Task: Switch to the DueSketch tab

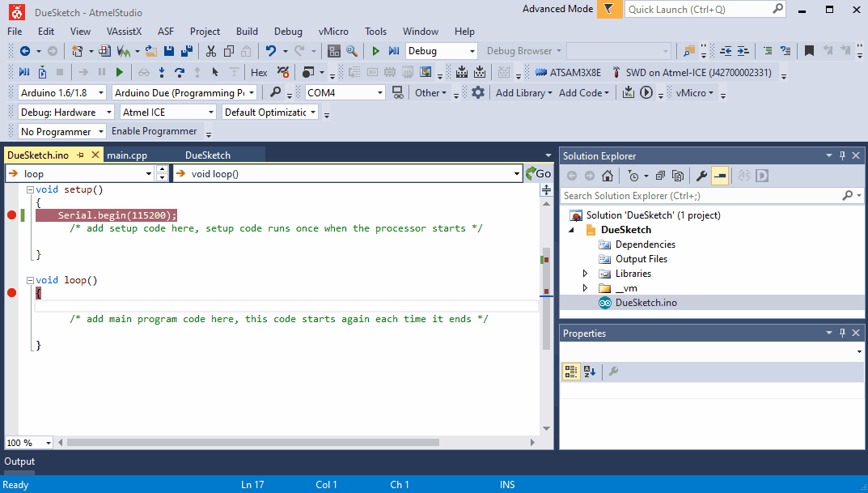Action: [208, 155]
